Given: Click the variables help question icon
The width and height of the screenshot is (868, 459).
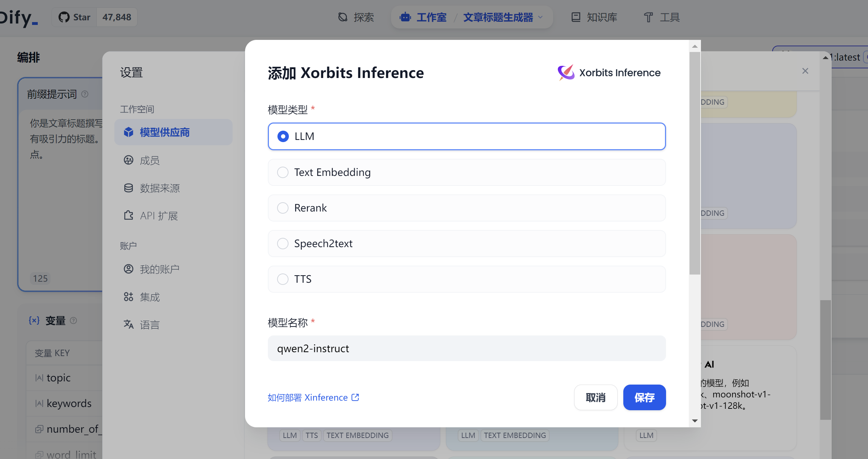Looking at the screenshot, I should (73, 320).
